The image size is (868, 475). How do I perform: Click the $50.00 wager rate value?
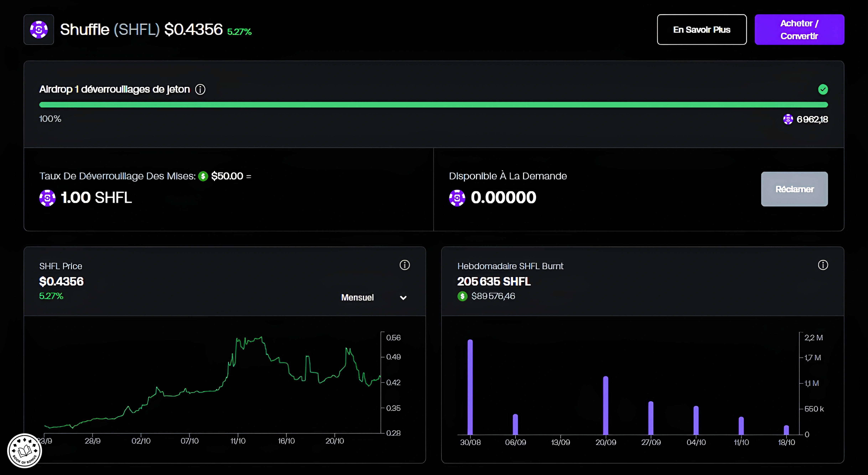[227, 176]
